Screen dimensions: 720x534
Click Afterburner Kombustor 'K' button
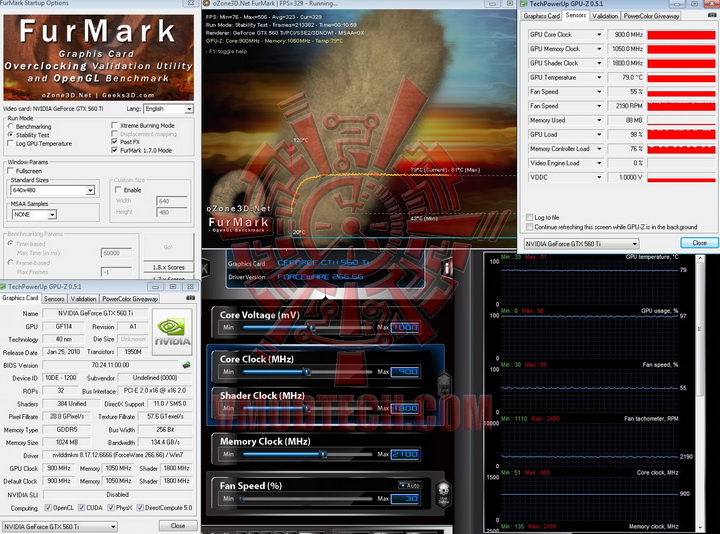[x=205, y=268]
